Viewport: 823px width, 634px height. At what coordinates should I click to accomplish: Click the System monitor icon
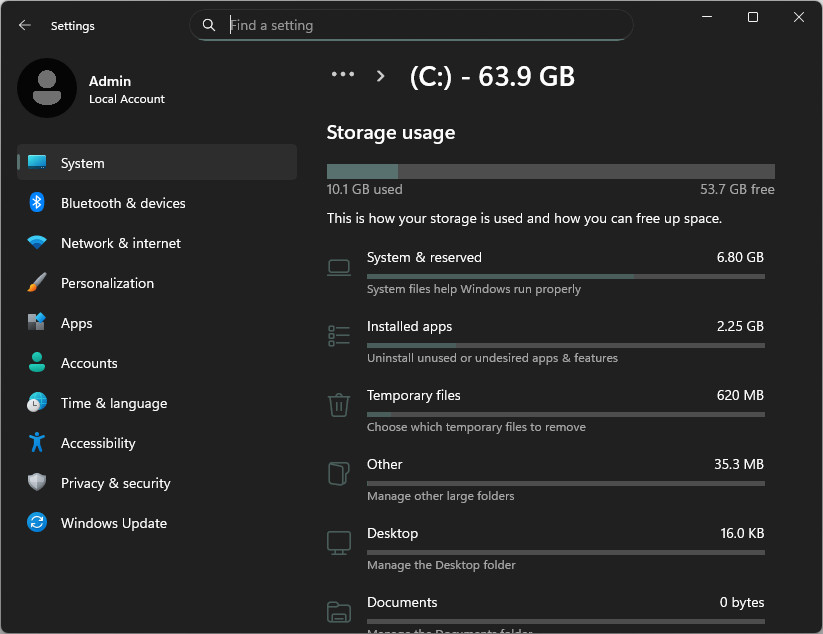(37, 162)
